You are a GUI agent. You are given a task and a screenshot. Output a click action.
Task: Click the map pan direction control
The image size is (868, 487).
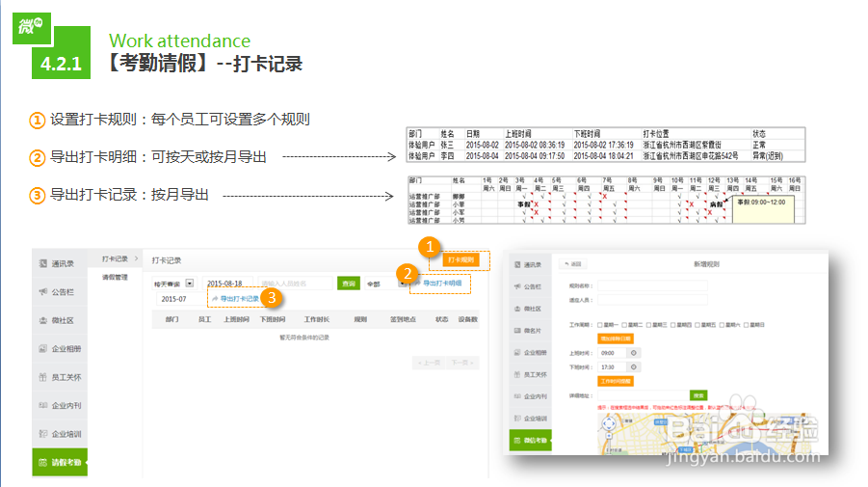click(609, 424)
